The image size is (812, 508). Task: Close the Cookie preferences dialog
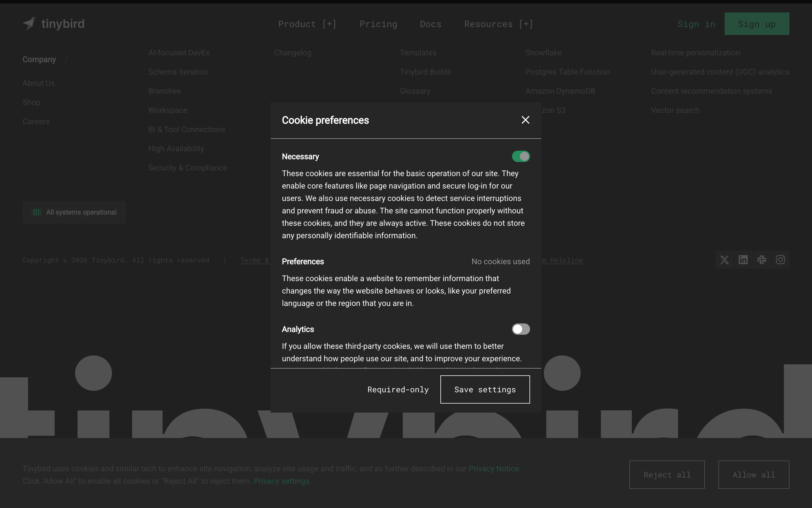click(x=526, y=120)
